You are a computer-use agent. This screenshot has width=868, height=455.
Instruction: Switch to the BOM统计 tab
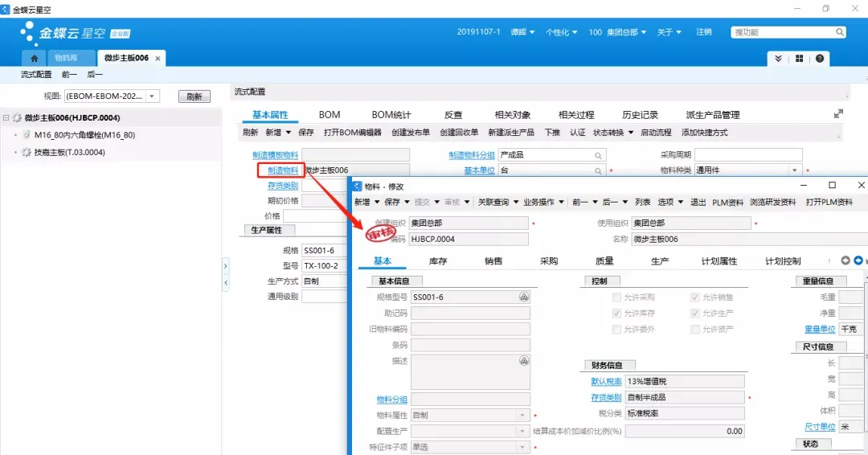click(391, 115)
